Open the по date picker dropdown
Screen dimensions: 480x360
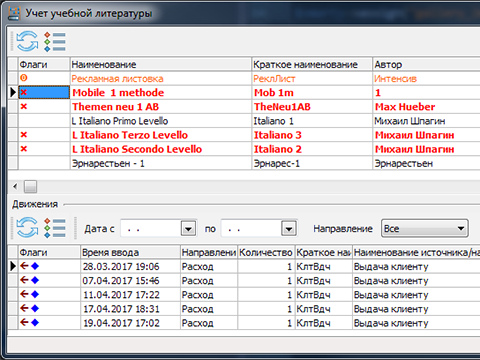coord(289,229)
